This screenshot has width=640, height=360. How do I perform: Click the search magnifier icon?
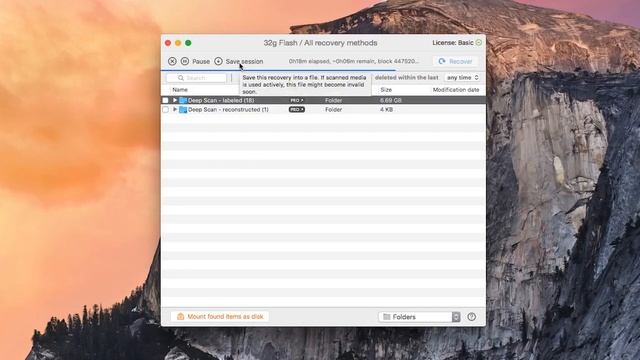pos(180,78)
